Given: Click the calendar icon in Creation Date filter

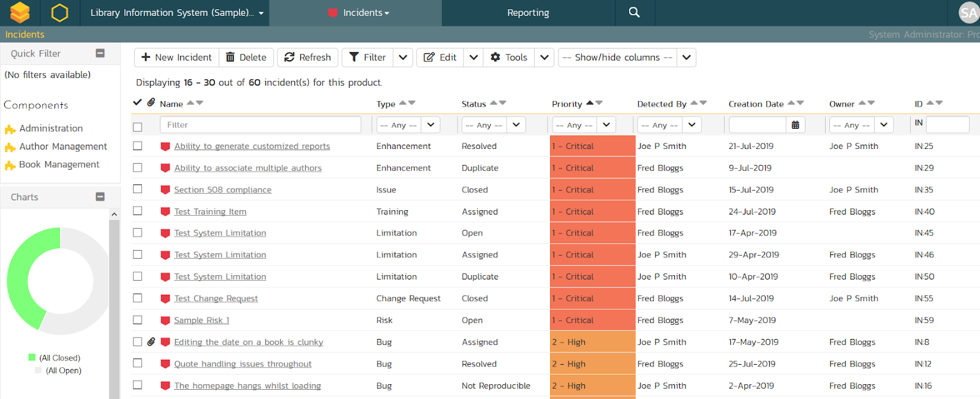Looking at the screenshot, I should (x=795, y=125).
